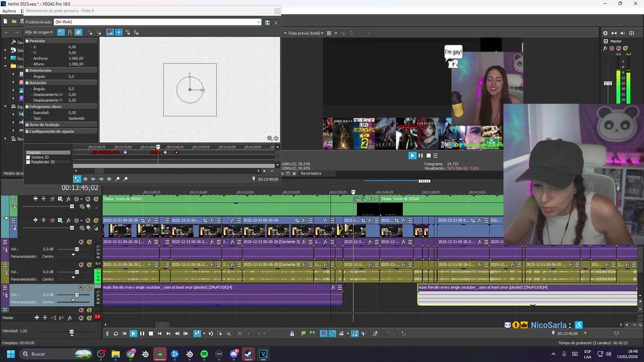Click the taskbar Buscar search box
Viewport: 644px width, 362px height.
tap(55, 354)
